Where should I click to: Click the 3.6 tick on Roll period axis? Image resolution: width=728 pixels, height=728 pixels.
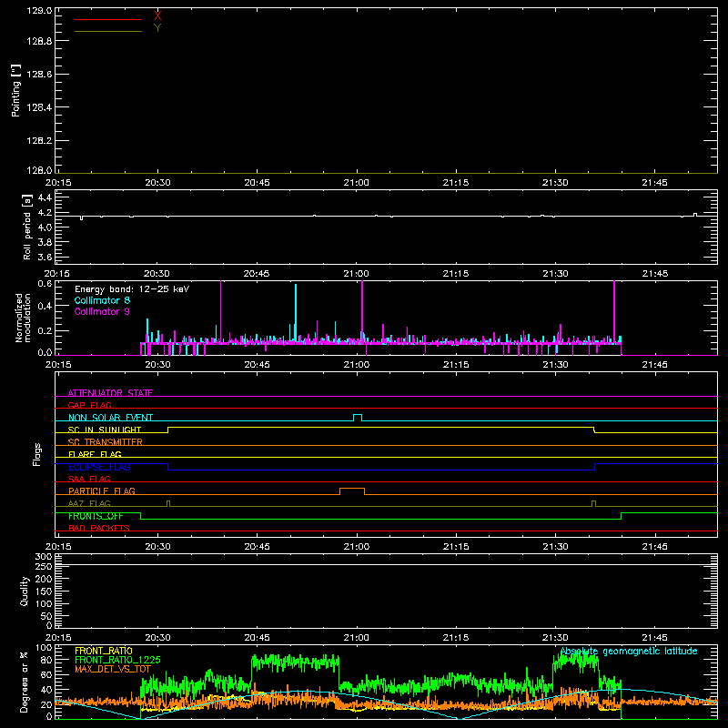coord(45,257)
